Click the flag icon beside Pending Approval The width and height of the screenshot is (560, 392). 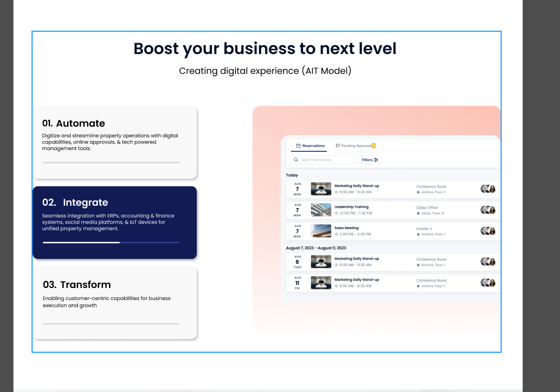coord(338,146)
